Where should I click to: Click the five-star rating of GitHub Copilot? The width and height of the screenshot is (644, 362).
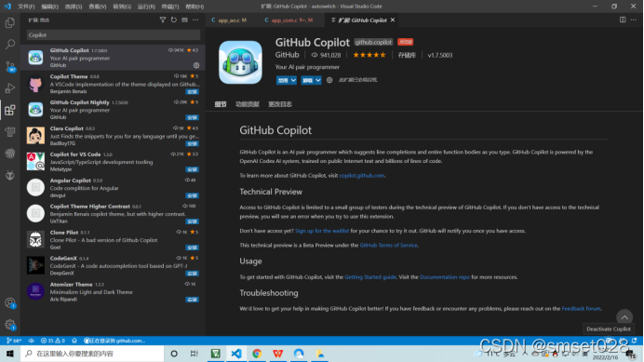[369, 55]
